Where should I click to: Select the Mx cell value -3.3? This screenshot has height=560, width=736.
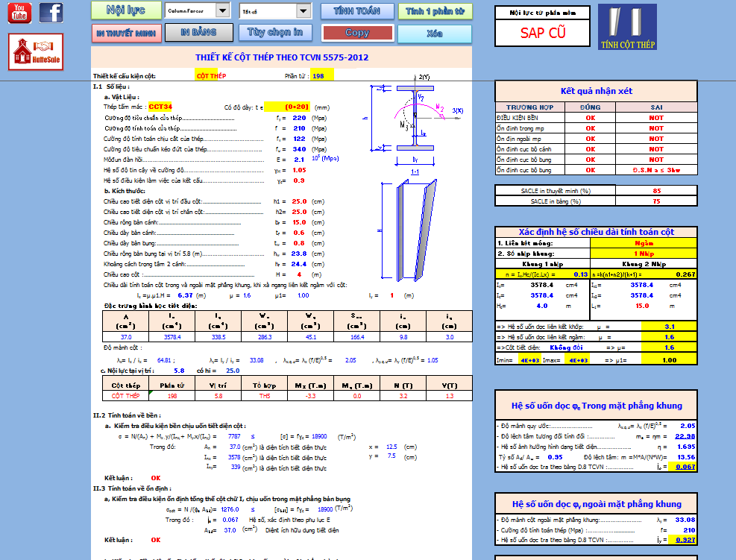311,396
